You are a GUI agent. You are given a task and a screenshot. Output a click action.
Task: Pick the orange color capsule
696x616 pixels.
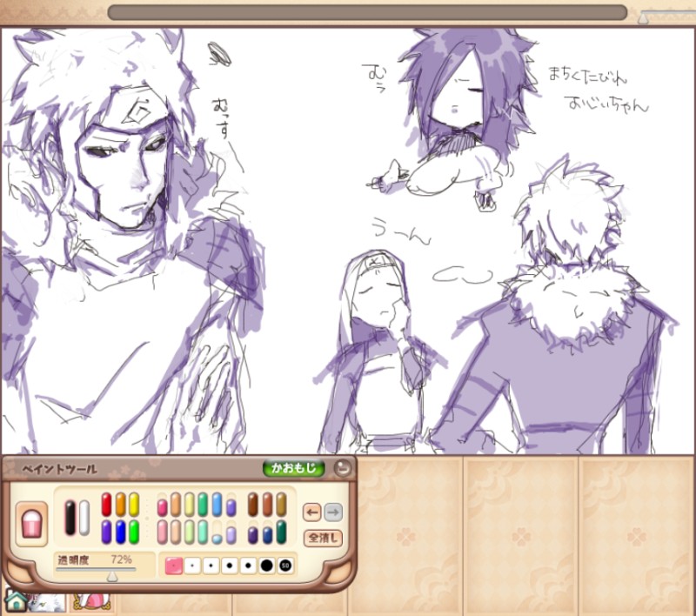pos(120,504)
